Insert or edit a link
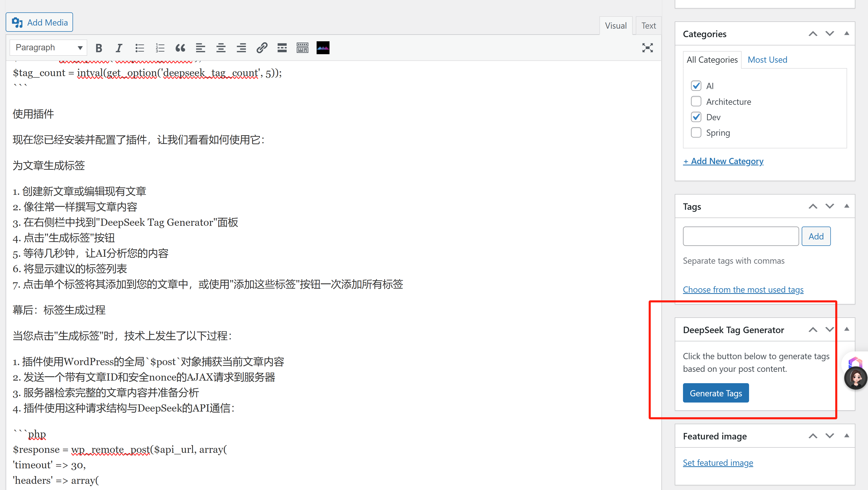 [262, 48]
